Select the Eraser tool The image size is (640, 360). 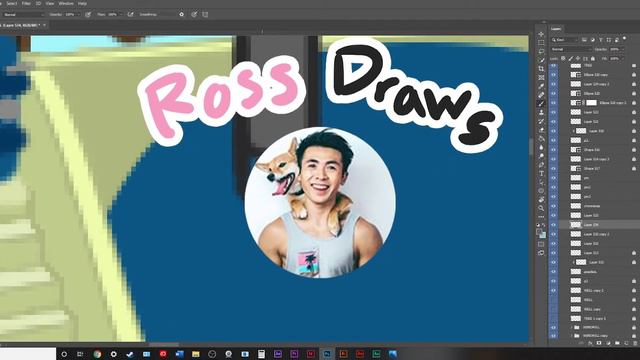click(x=541, y=130)
